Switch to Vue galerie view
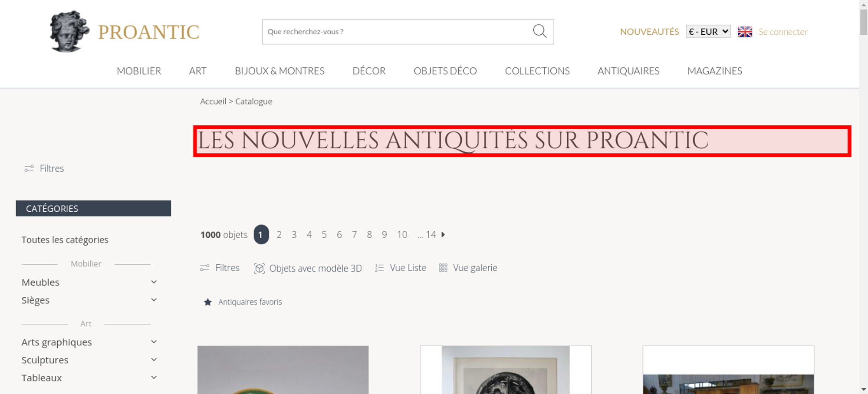The height and width of the screenshot is (394, 868). [x=468, y=268]
